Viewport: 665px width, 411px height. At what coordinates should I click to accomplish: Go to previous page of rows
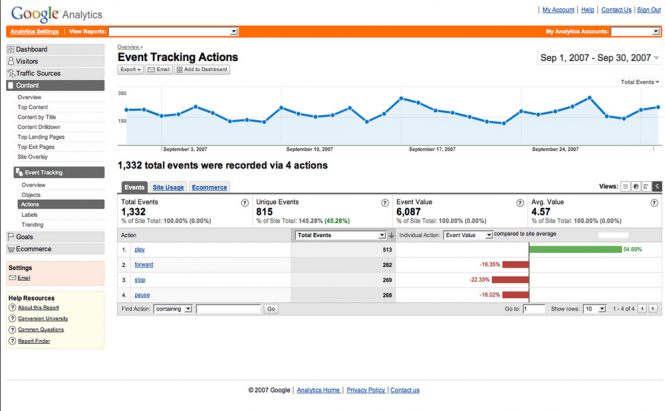tap(643, 309)
